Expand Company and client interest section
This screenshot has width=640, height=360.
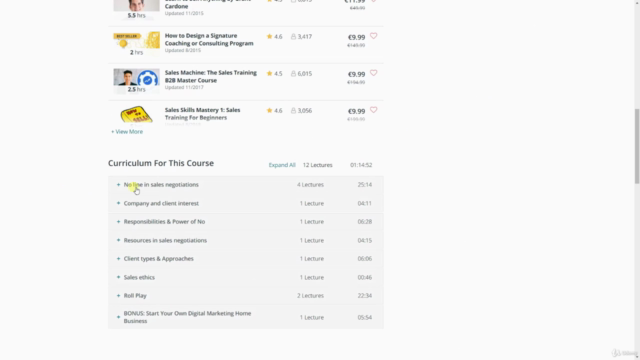246,203
